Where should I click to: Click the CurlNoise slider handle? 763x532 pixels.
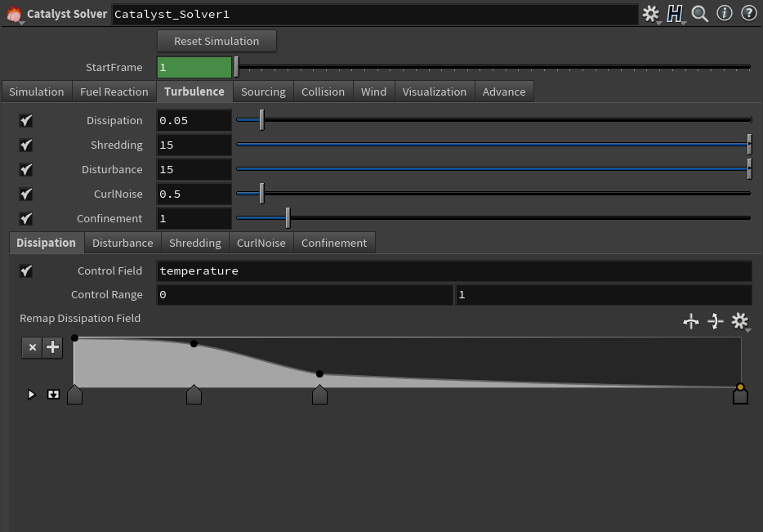click(x=261, y=194)
